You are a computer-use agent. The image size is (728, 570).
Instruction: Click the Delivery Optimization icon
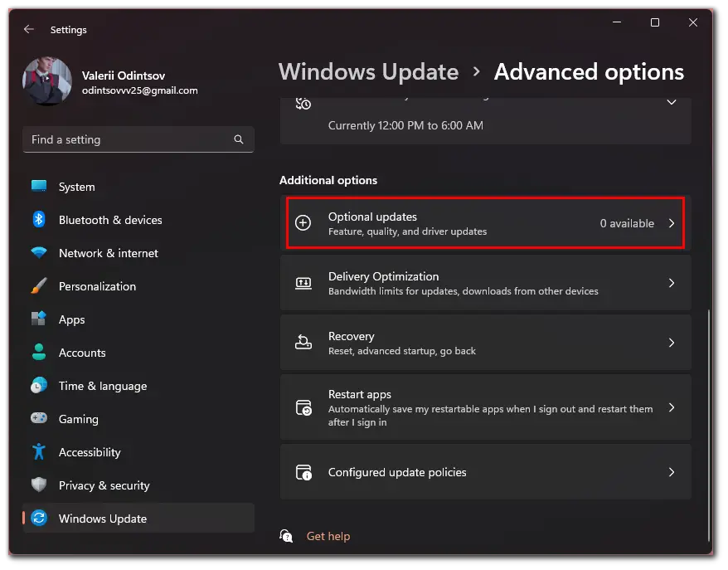point(303,283)
